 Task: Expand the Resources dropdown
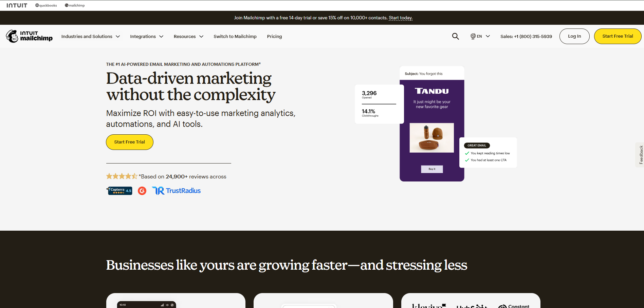coord(188,36)
